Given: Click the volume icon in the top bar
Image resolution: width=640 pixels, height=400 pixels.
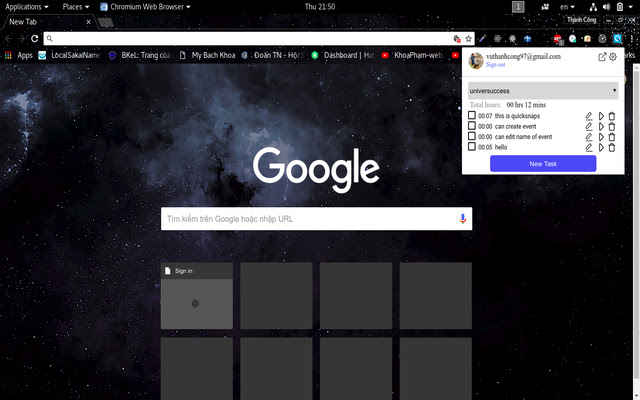Looking at the screenshot, I should click(607, 7).
